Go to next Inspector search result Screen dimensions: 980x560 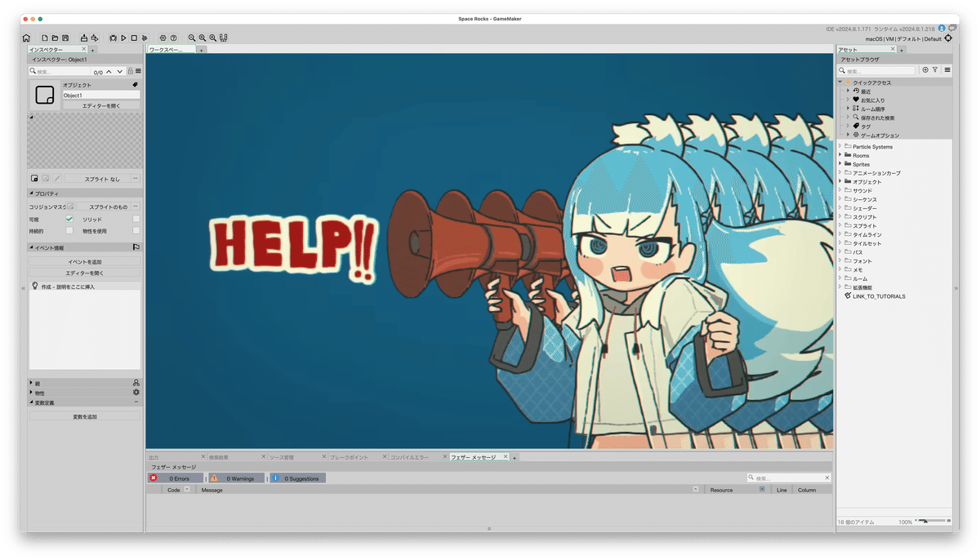click(x=120, y=72)
